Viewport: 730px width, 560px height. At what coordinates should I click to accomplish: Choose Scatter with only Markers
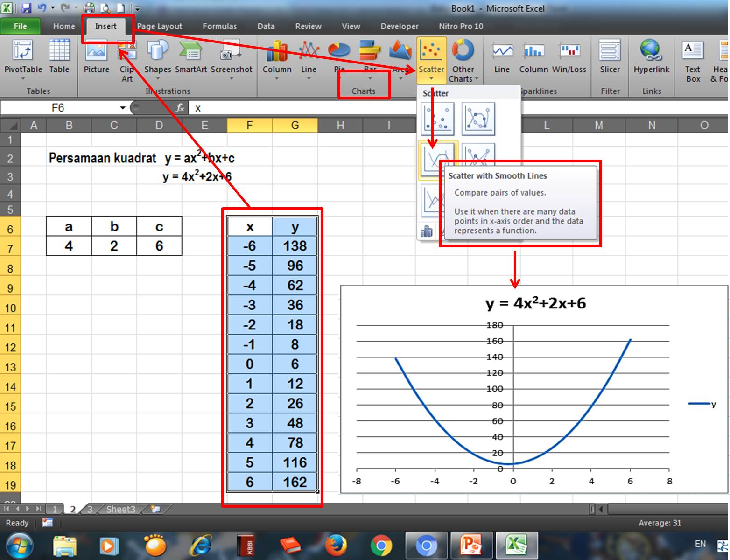pos(437,119)
